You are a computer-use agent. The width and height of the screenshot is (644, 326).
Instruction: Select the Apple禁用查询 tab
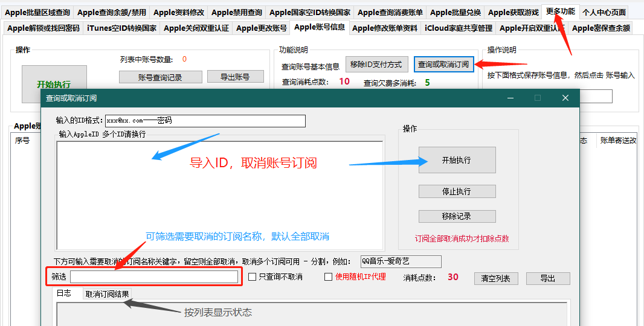coord(237,13)
